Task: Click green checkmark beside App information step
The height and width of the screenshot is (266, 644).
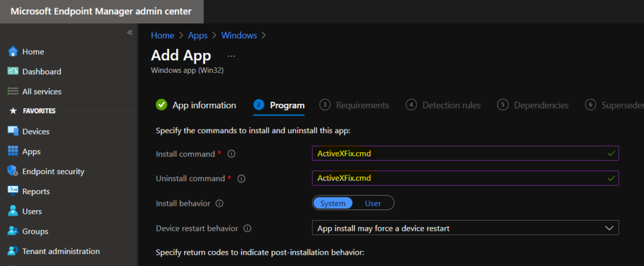Action: tap(162, 104)
